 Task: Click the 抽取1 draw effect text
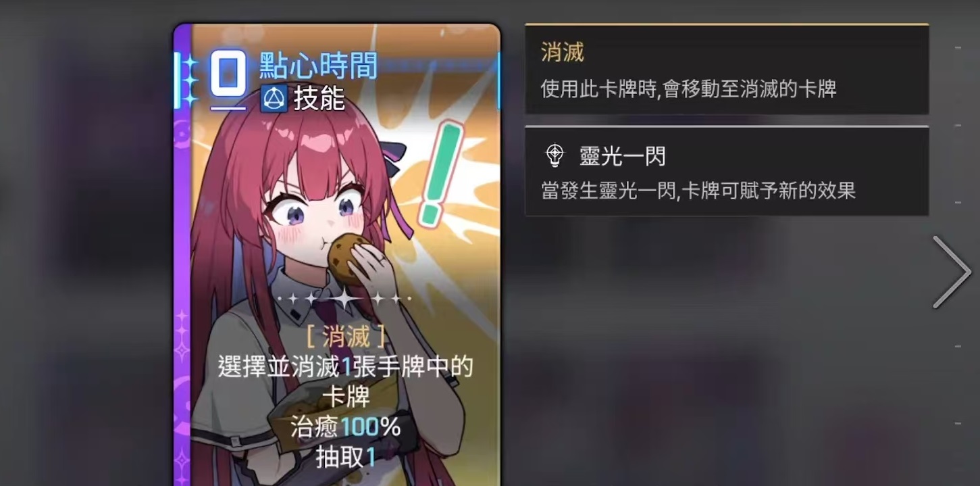coord(346,458)
